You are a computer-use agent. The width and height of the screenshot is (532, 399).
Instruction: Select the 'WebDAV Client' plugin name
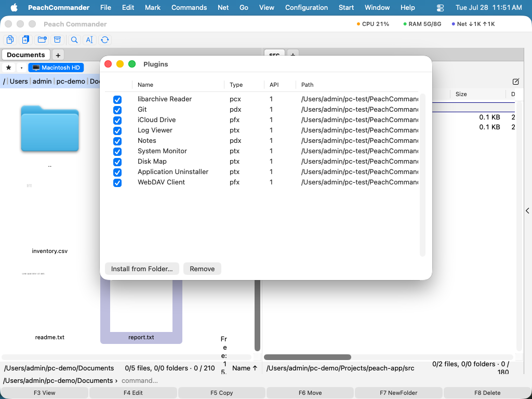point(161,182)
